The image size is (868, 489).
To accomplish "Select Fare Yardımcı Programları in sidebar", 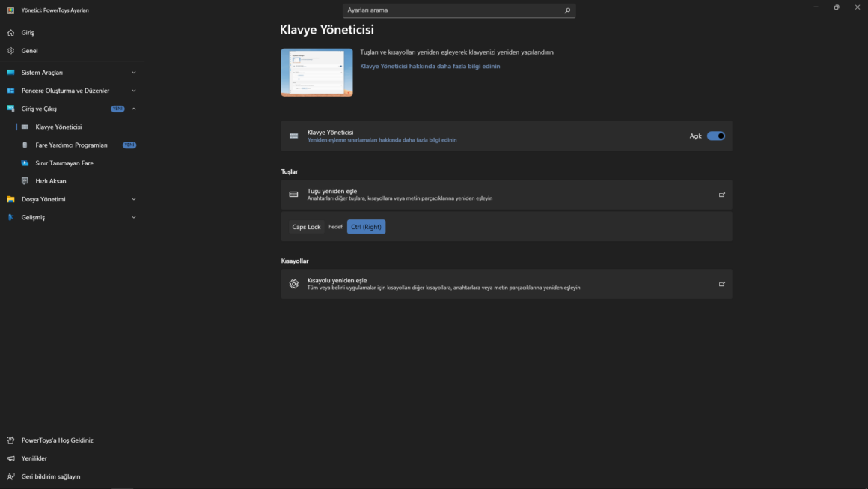I will point(71,145).
